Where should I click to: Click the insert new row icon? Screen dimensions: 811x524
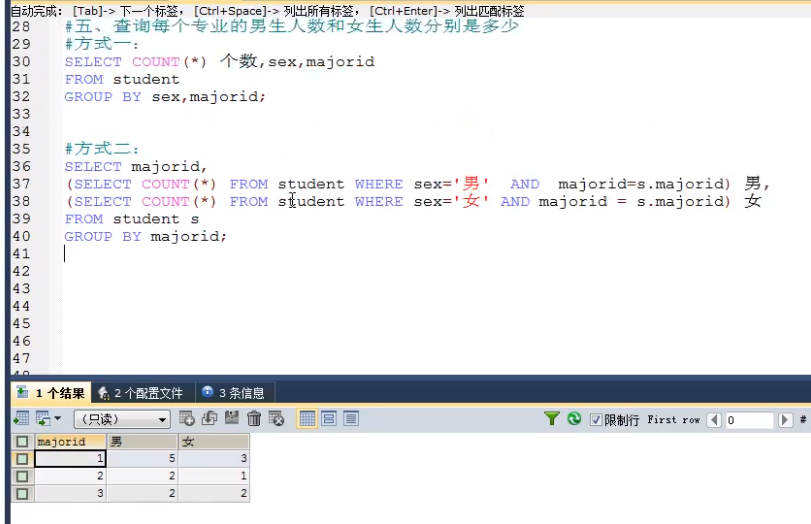187,418
